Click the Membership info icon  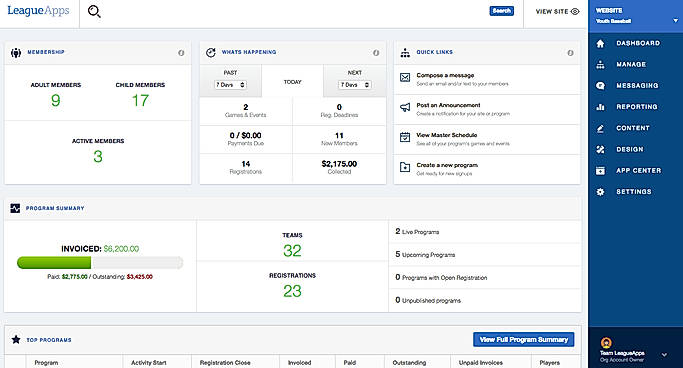(181, 53)
